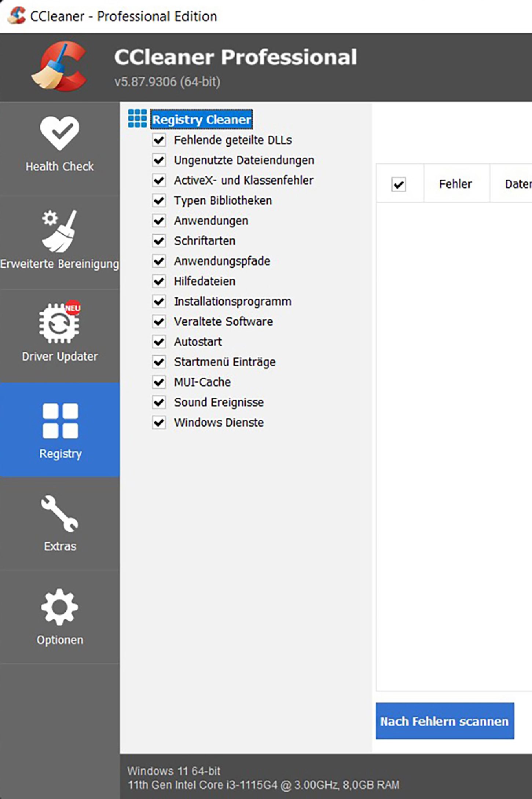Toggle Anwendungspfade checkbox
The height and width of the screenshot is (799, 532).
(159, 261)
